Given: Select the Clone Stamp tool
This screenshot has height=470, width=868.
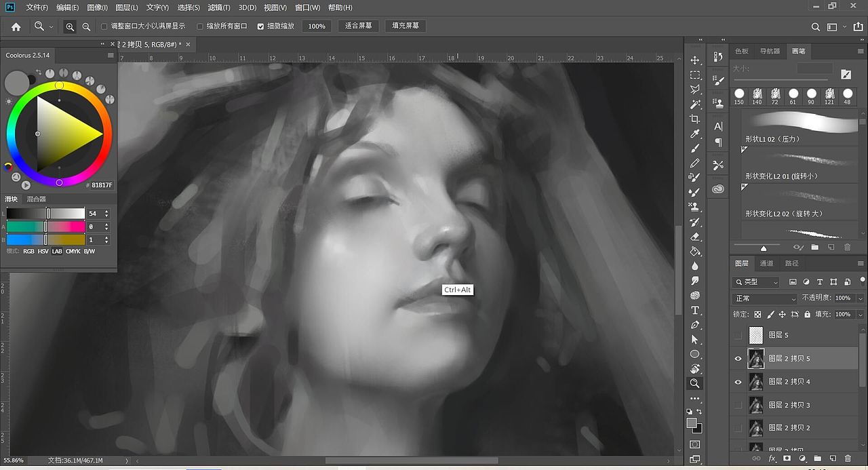Looking at the screenshot, I should pos(695,207).
